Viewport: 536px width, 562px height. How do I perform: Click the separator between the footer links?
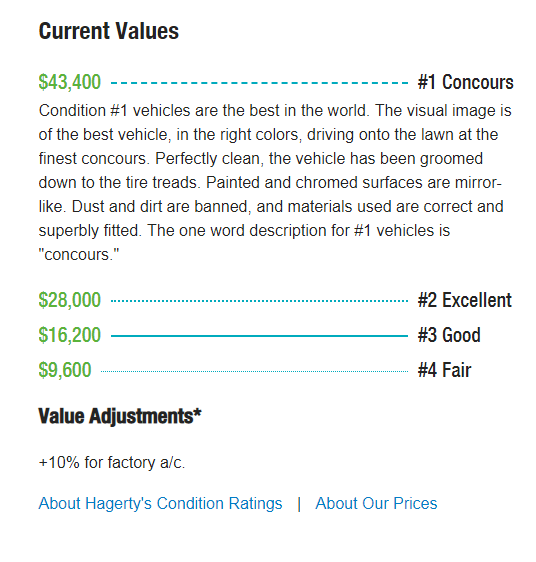point(299,504)
